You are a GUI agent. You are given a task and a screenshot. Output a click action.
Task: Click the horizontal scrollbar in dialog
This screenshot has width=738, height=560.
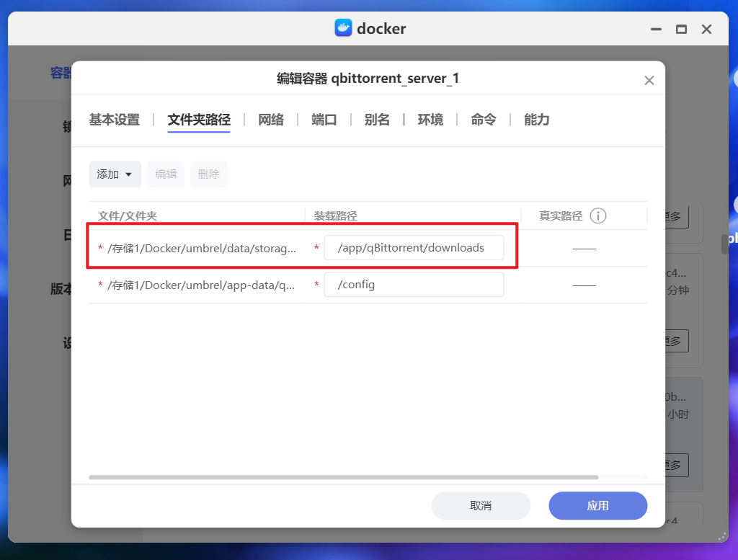tap(344, 477)
